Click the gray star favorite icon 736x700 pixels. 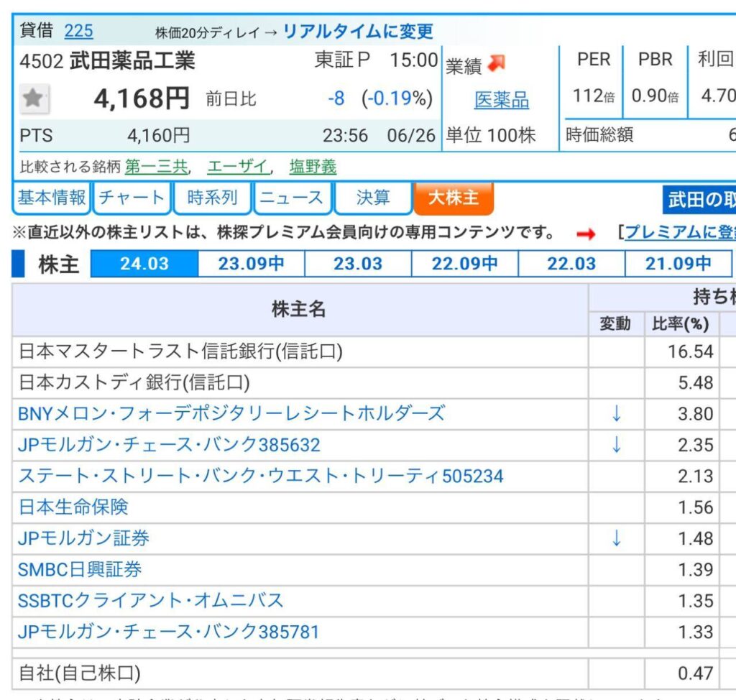coord(34,98)
